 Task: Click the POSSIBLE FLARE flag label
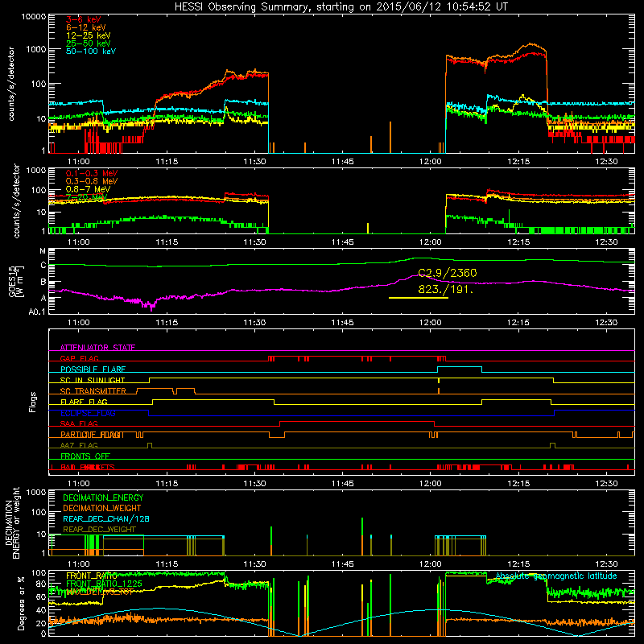(93, 369)
